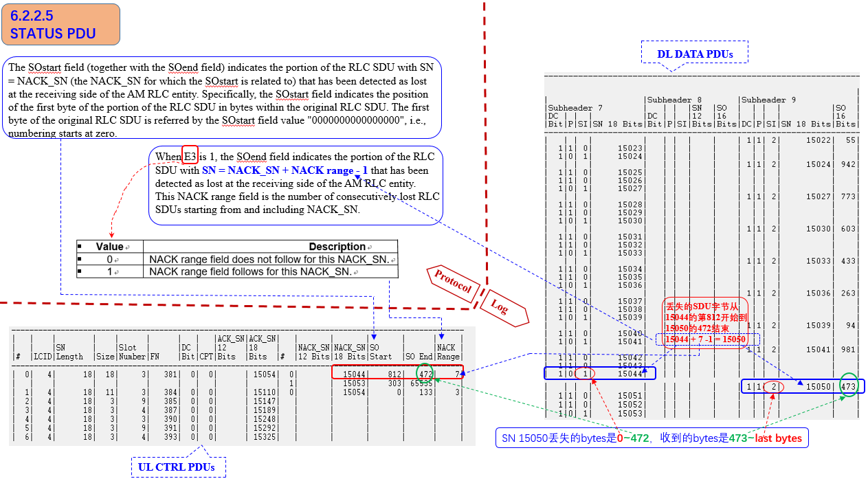Viewport: 868px width, 481px height.
Task: Select the "DL DATA PDUs" callout label
Action: pos(694,53)
